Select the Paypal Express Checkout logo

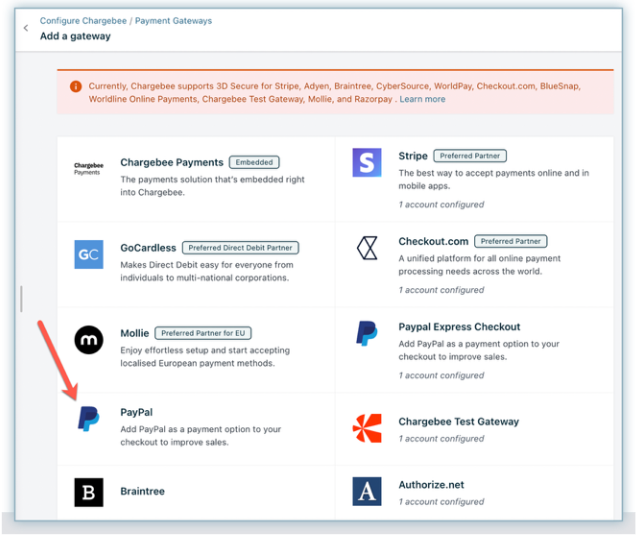367,334
